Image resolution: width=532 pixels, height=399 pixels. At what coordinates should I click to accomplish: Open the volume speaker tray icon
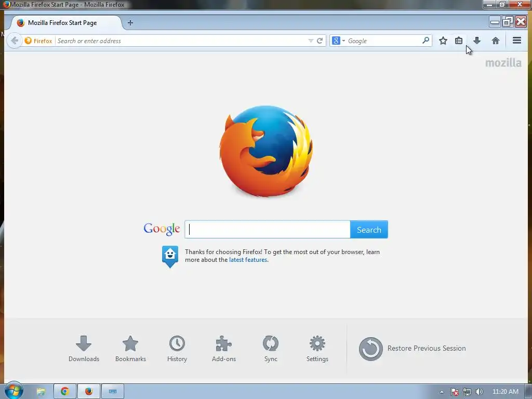tap(479, 392)
